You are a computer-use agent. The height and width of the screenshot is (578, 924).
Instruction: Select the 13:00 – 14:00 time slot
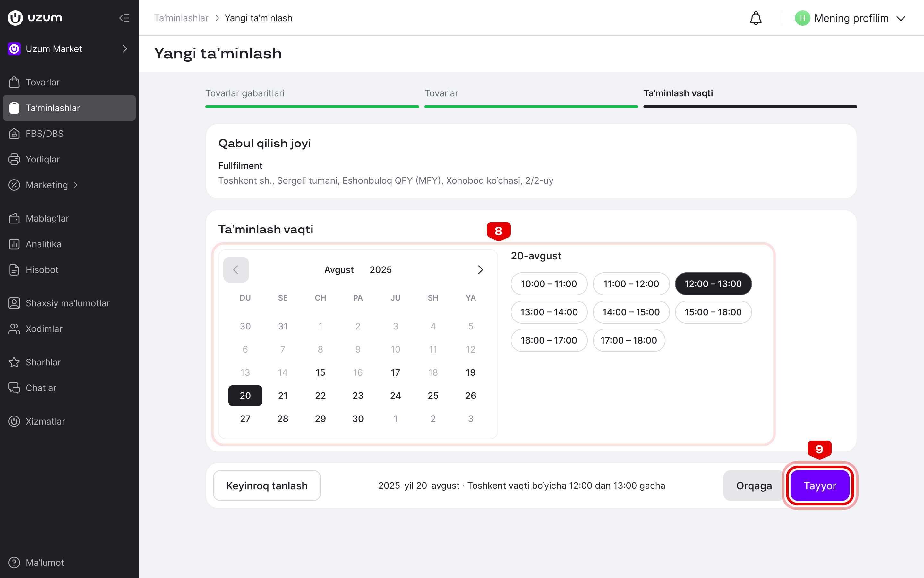pos(549,312)
